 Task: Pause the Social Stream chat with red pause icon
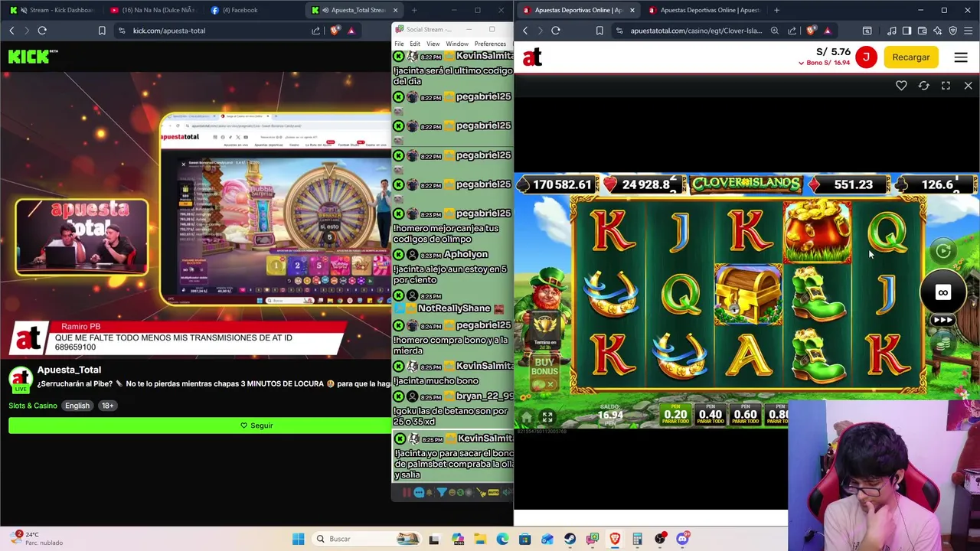[407, 493]
